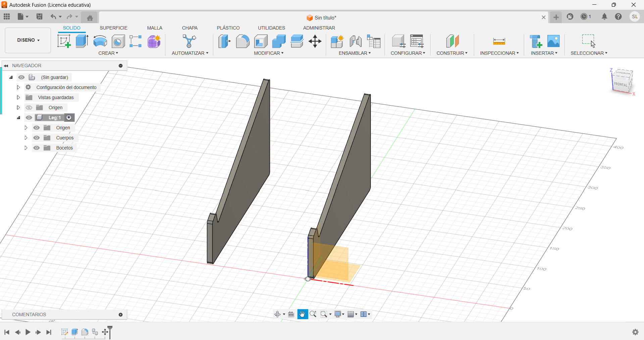Open the Help menu icon

point(618,16)
